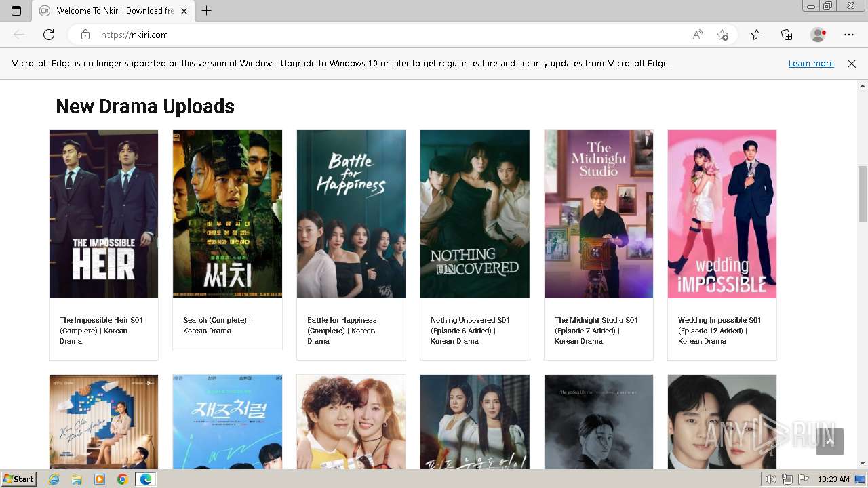Open Collections panel
Image resolution: width=868 pixels, height=488 pixels.
[x=787, y=35]
